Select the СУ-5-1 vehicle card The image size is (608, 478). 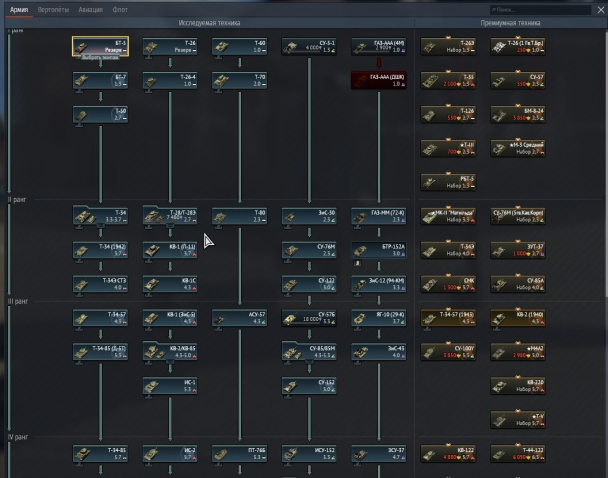pyautogui.click(x=309, y=47)
